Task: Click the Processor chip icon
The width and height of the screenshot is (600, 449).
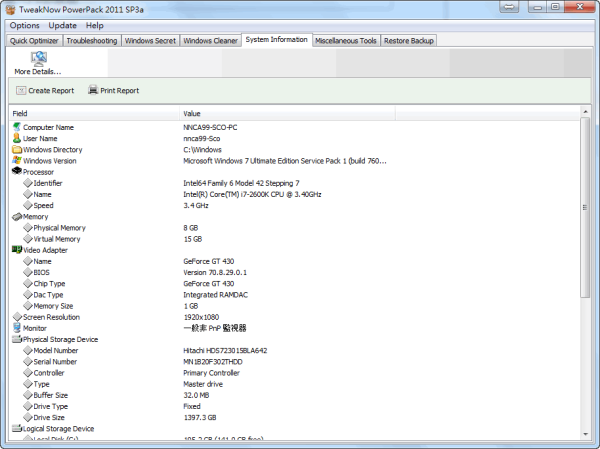Action: (x=17, y=171)
